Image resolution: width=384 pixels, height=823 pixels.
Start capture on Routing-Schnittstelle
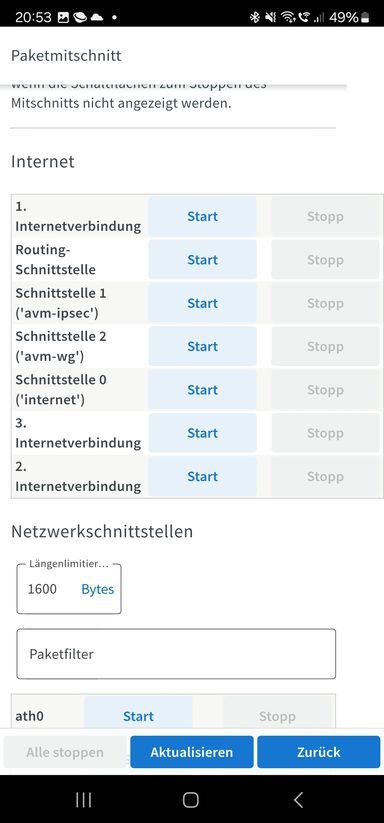tap(202, 260)
